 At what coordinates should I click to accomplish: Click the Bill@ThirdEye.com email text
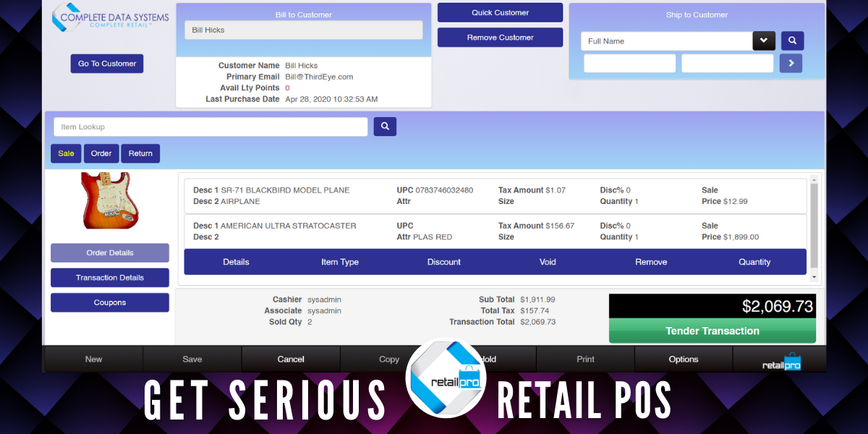tap(319, 77)
